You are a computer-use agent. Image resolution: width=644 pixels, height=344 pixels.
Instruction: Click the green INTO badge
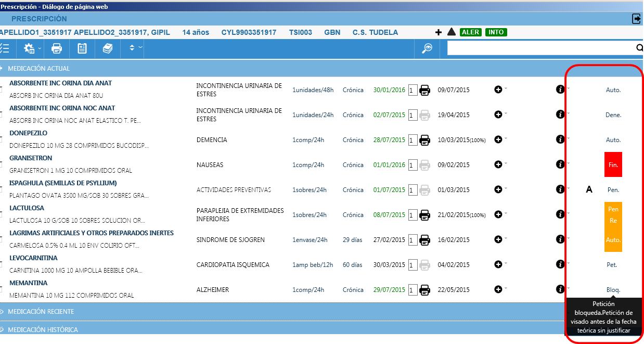coord(496,32)
